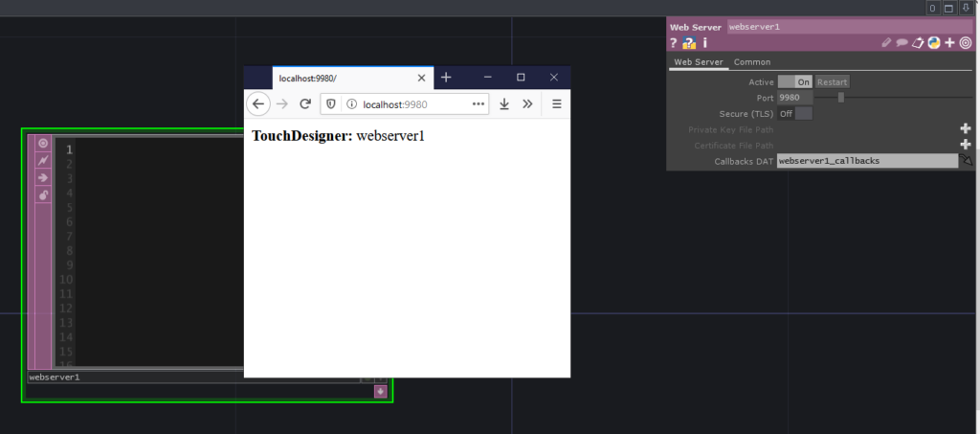Toggle the Secure (TLS) switch
The height and width of the screenshot is (434, 980).
pos(795,114)
